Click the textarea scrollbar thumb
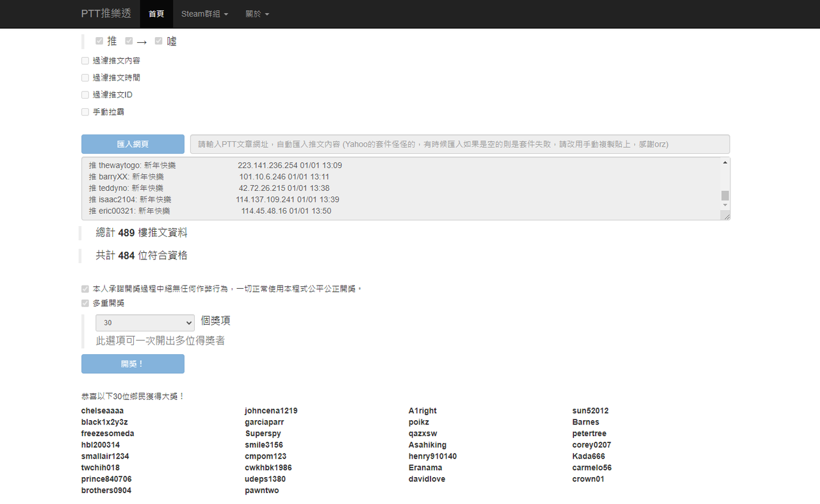This screenshot has height=504, width=820. click(725, 195)
